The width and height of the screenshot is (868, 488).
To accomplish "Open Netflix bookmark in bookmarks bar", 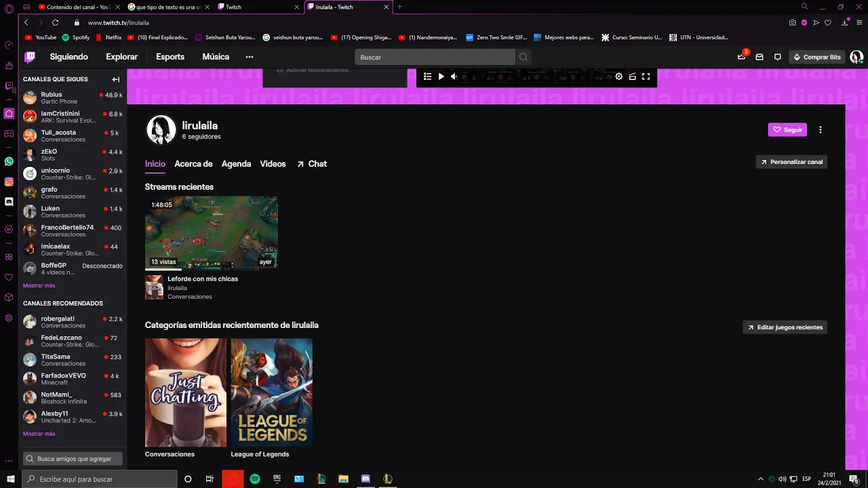I will pyautogui.click(x=108, y=37).
